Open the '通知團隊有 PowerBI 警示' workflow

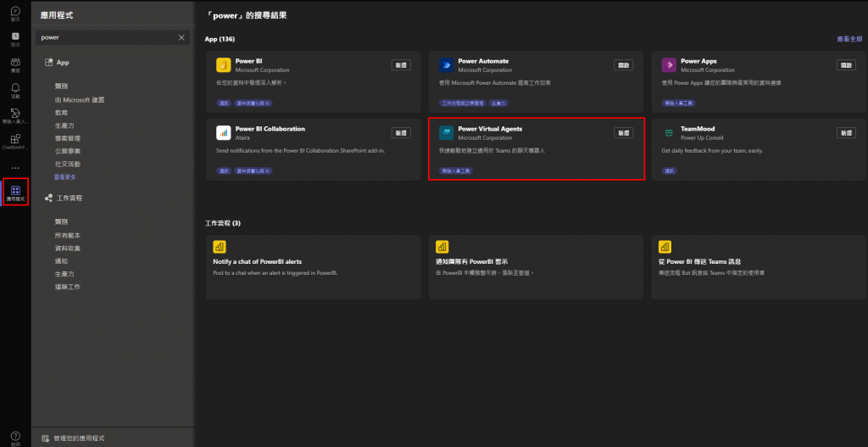[x=536, y=267]
